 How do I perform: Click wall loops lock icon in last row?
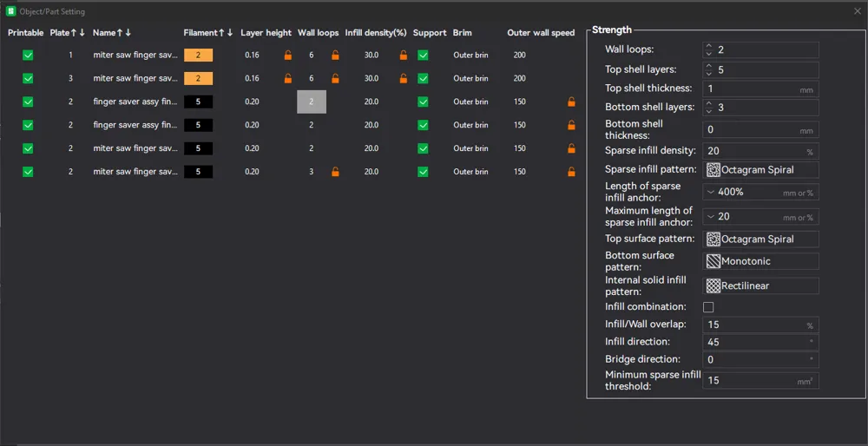coord(335,172)
